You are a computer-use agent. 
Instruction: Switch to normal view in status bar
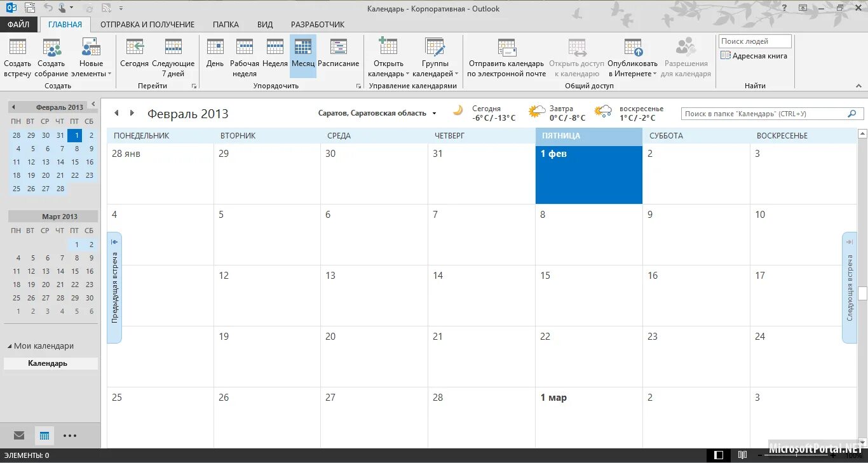pos(719,455)
